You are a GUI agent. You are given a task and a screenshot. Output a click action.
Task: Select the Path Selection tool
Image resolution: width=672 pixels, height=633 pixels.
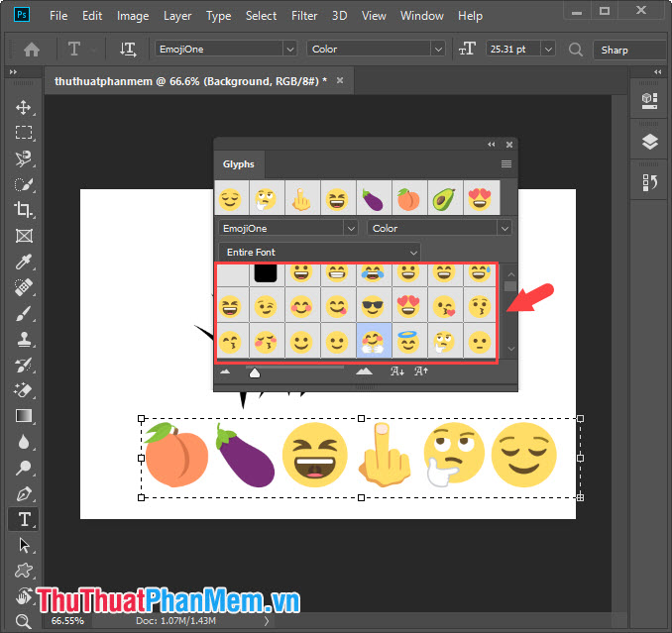24,545
